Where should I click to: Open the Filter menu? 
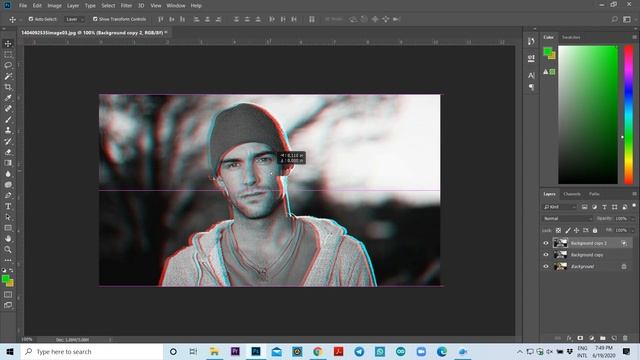[x=126, y=6]
